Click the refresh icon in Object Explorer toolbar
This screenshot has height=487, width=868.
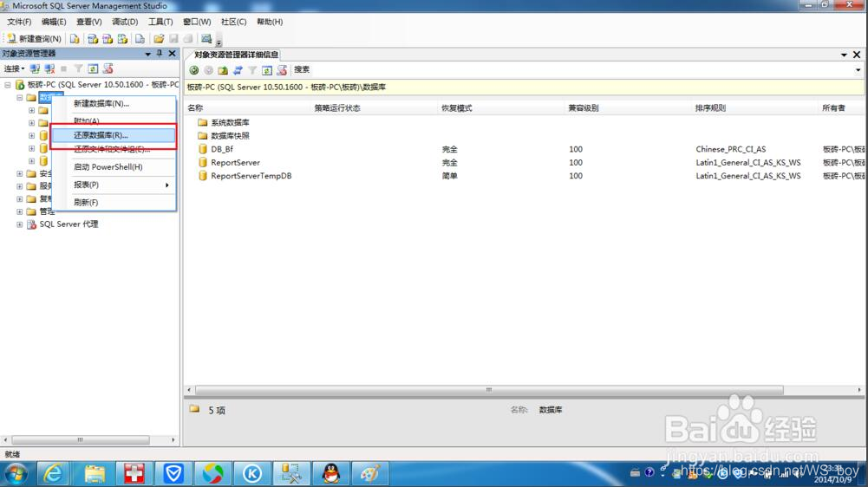pos(93,68)
